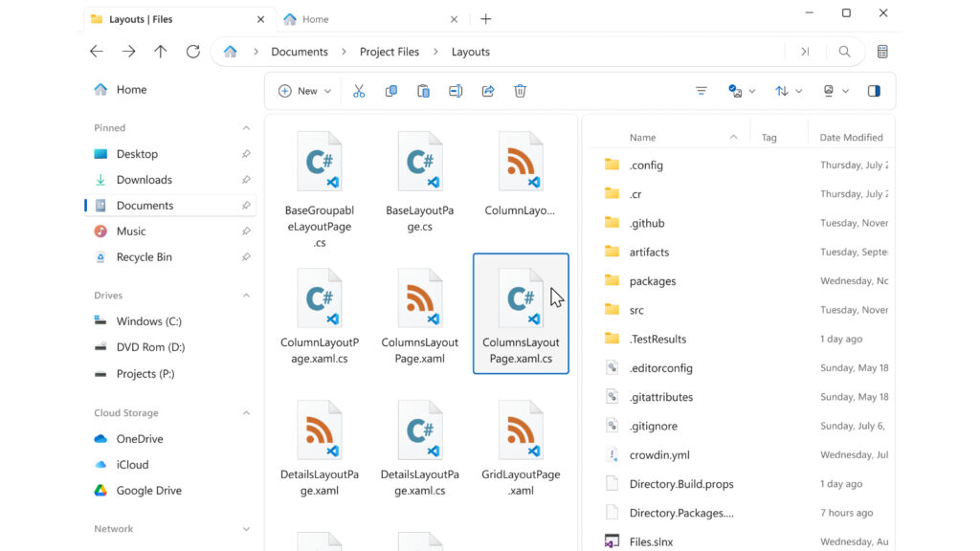
Task: Click the Share icon in toolbar
Action: [488, 91]
